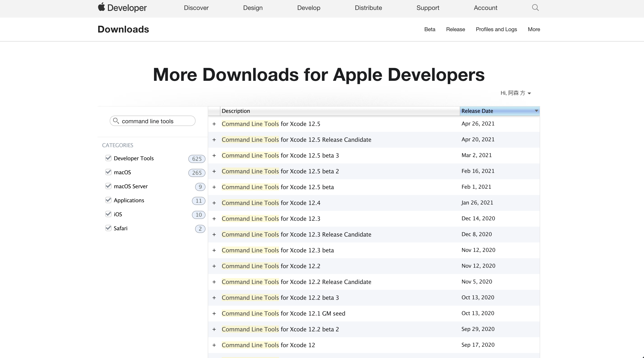Toggle the macOS category checkbox

[108, 172]
